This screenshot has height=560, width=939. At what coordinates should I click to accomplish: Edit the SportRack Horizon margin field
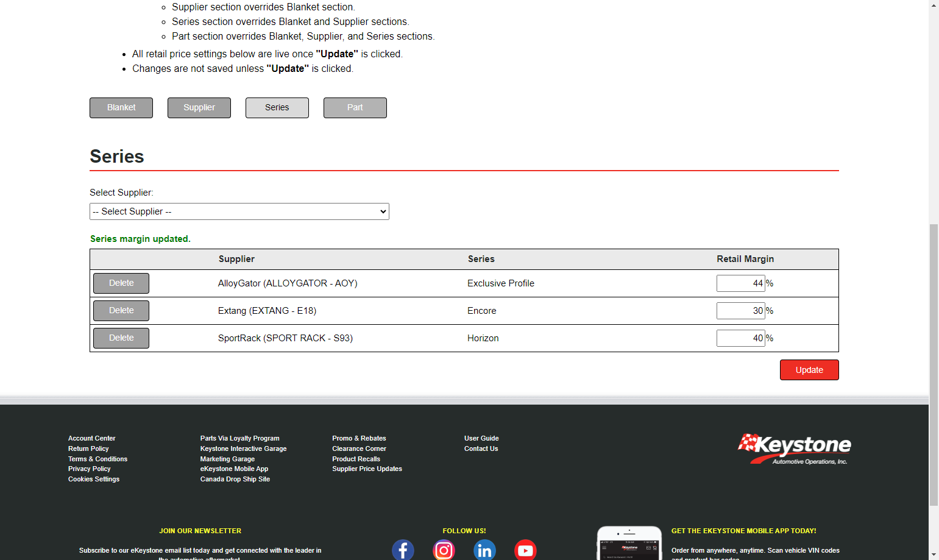coord(741,338)
